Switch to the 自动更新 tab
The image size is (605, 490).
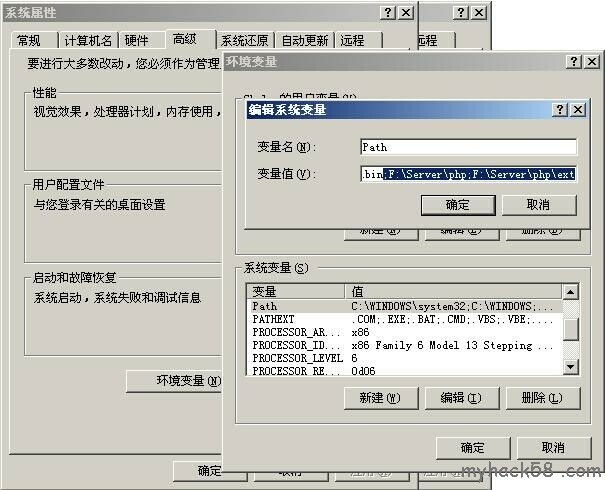[304, 41]
